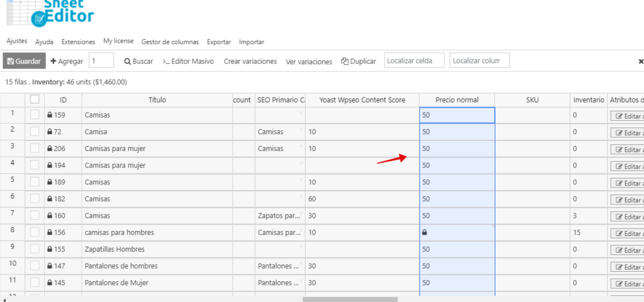
Task: Click the lock icon beside ID 159
Action: click(50, 116)
